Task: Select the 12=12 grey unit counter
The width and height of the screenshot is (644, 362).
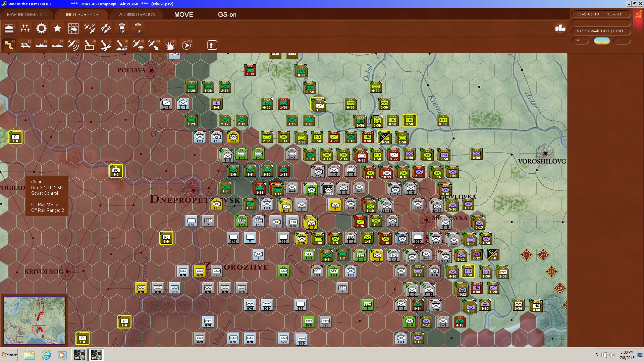Action: [x=394, y=189]
